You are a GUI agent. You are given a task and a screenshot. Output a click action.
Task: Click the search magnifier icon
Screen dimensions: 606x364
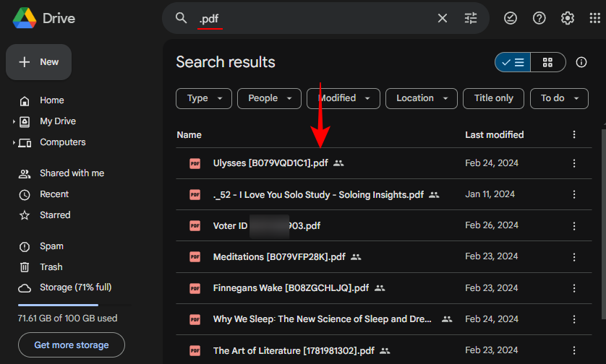click(181, 18)
